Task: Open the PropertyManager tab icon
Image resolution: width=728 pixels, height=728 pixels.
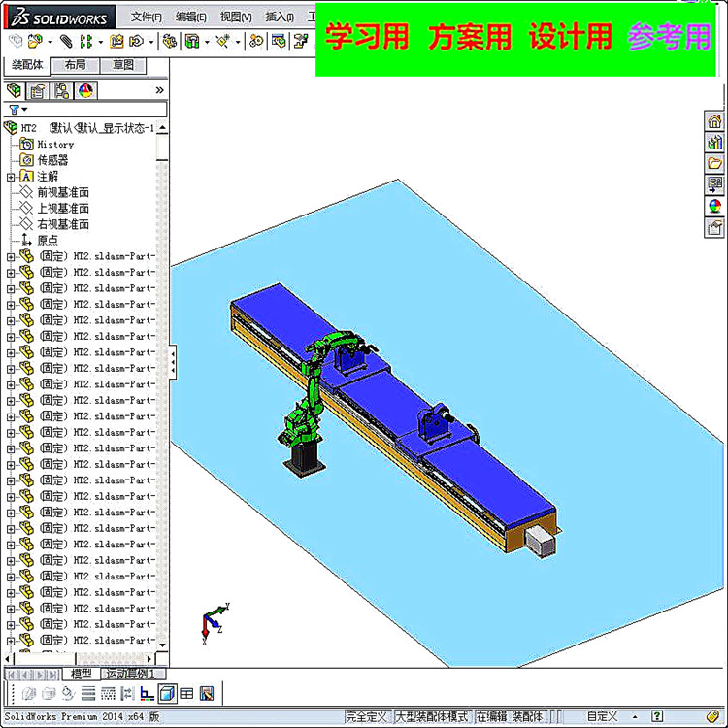Action: 38,90
